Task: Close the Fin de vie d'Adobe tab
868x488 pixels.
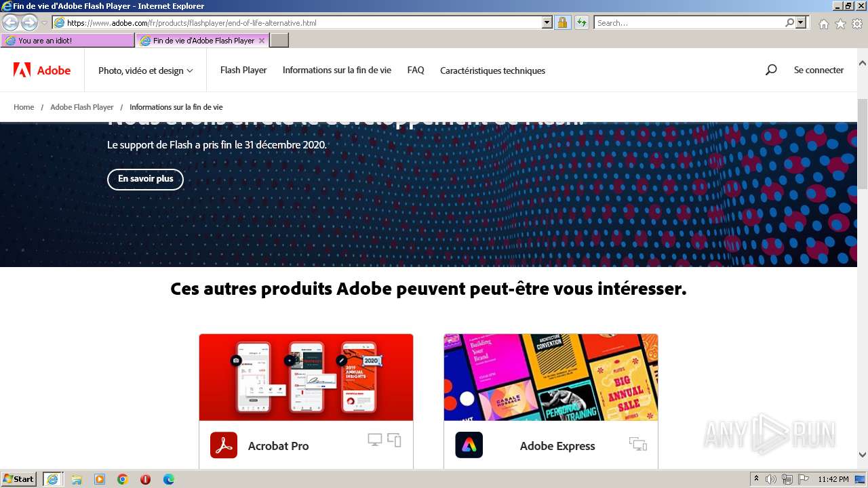Action: (262, 41)
